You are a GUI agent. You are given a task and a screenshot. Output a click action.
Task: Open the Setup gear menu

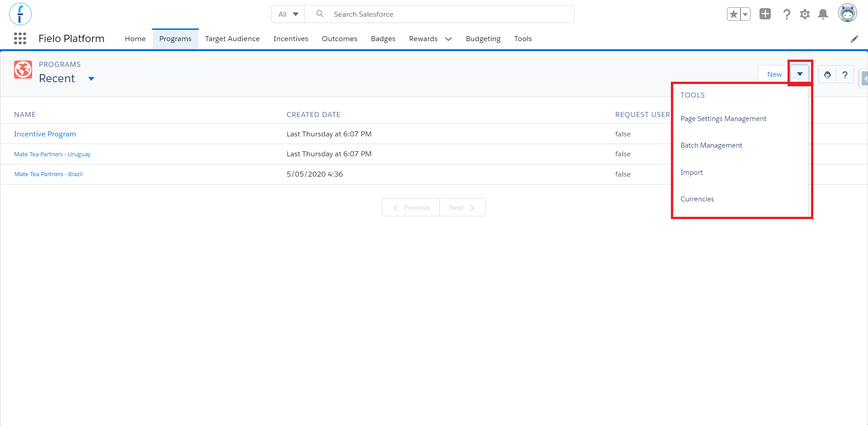[805, 14]
